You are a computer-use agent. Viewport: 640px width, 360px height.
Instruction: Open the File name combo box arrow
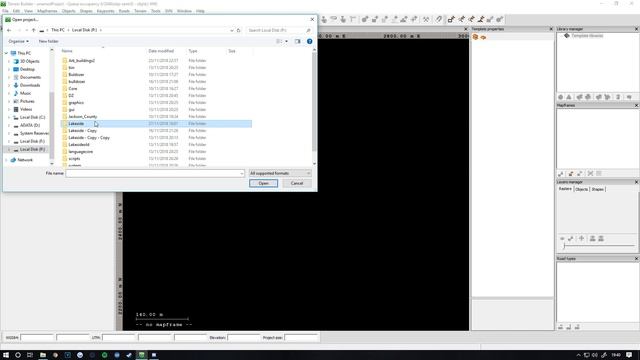242,173
